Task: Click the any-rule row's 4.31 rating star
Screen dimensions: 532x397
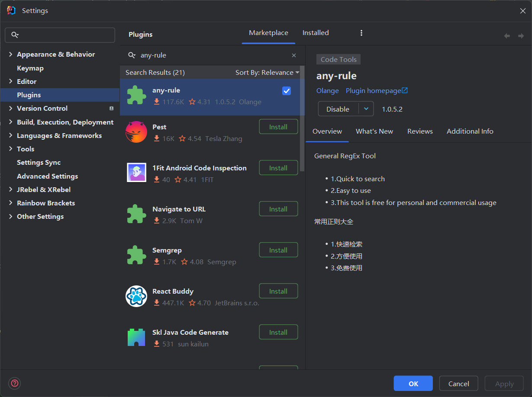Action: coord(192,102)
